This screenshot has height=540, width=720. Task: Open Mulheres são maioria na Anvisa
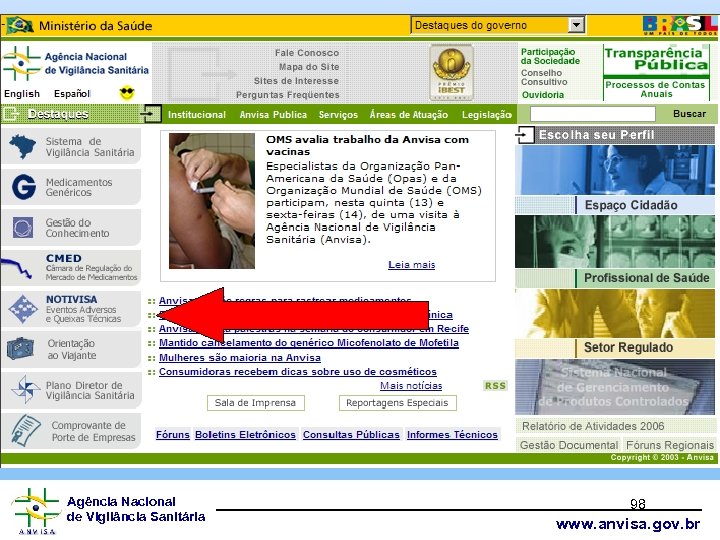click(240, 358)
